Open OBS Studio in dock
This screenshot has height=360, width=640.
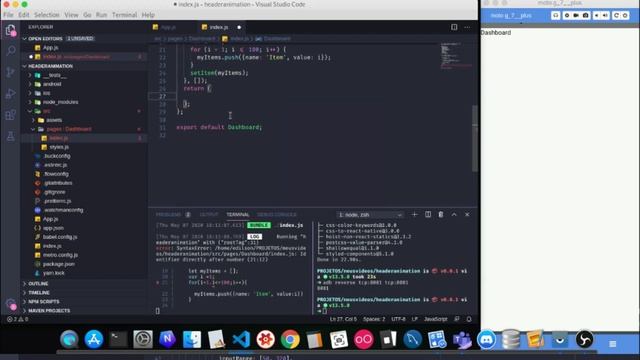tap(584, 339)
